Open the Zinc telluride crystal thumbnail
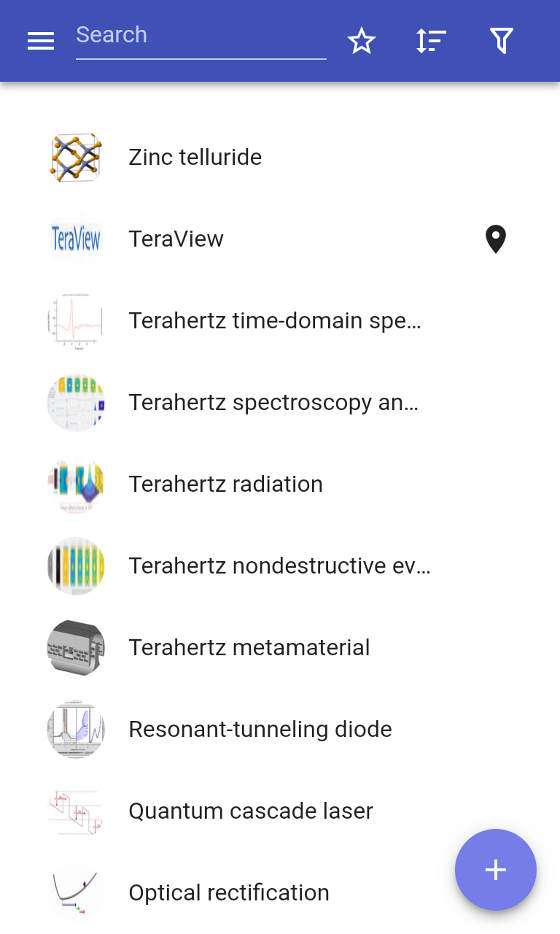The image size is (560, 934). pos(76,158)
